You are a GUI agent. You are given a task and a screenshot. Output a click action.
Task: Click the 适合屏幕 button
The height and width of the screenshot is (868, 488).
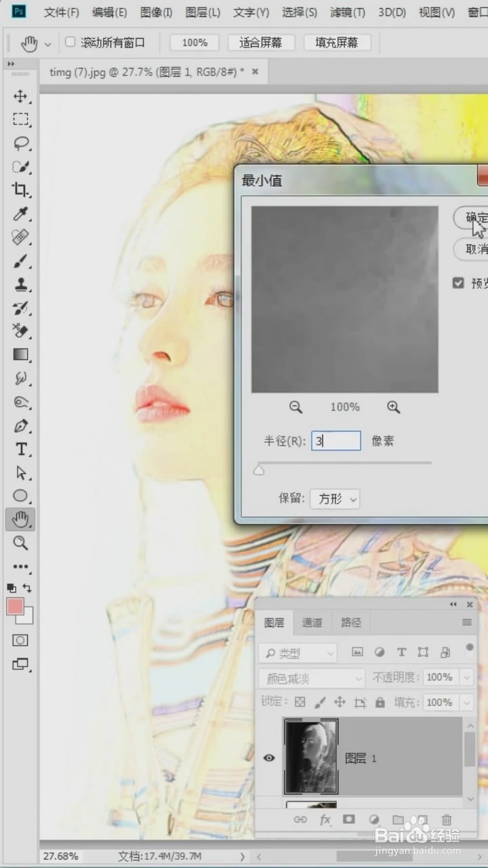tap(260, 43)
